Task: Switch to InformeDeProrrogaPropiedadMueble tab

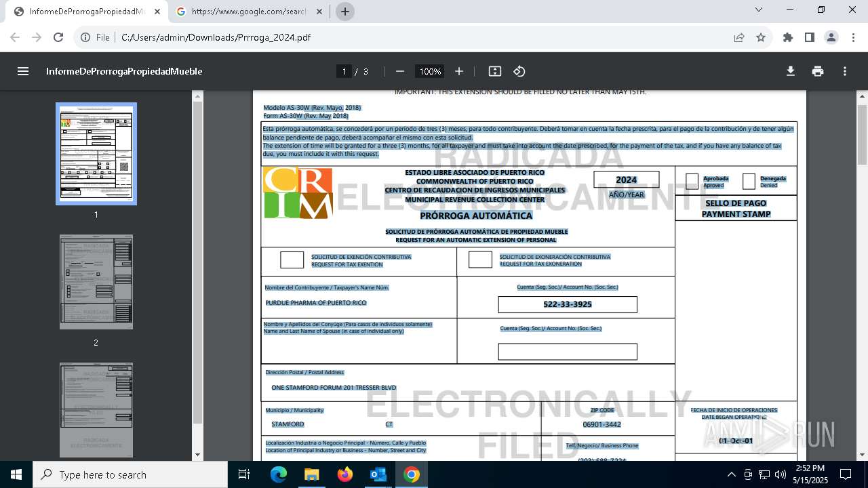Action: click(87, 12)
